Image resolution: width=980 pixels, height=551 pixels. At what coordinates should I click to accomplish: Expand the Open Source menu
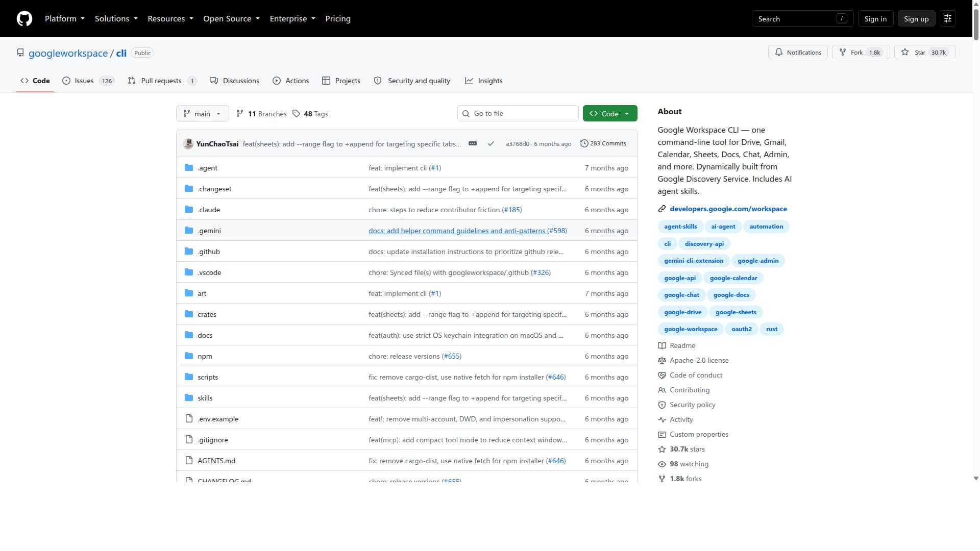232,19
